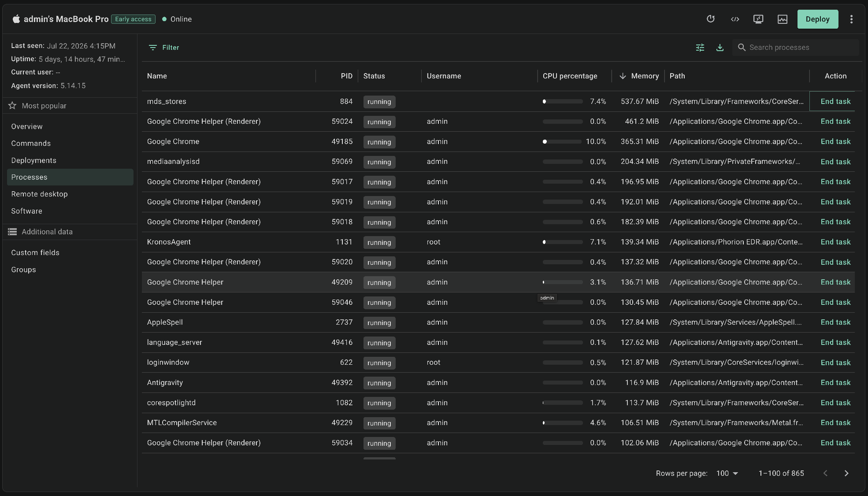
Task: End task for MTLCompilerService
Action: pos(835,422)
